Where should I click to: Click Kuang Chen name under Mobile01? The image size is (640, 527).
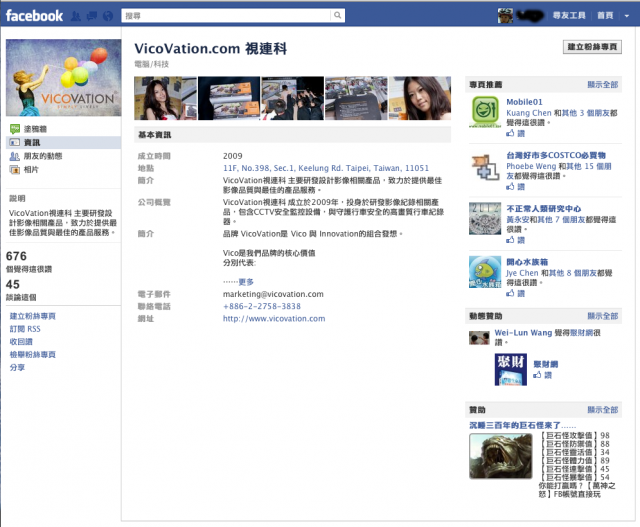(529, 113)
